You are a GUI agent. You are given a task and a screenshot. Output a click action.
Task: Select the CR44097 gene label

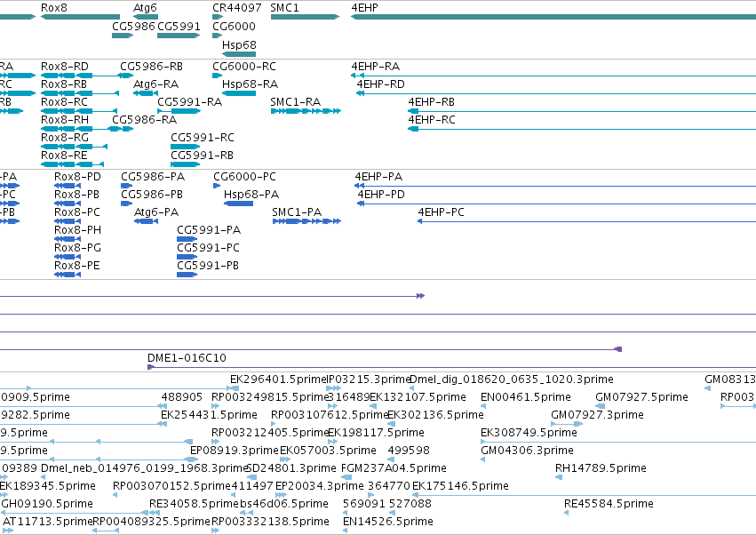(x=236, y=8)
